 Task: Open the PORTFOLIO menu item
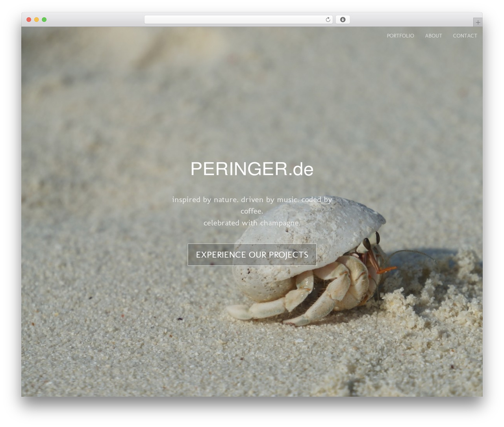point(400,36)
